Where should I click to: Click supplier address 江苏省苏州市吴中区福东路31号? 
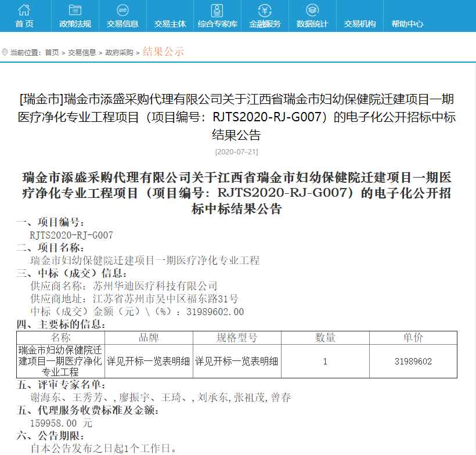click(165, 299)
